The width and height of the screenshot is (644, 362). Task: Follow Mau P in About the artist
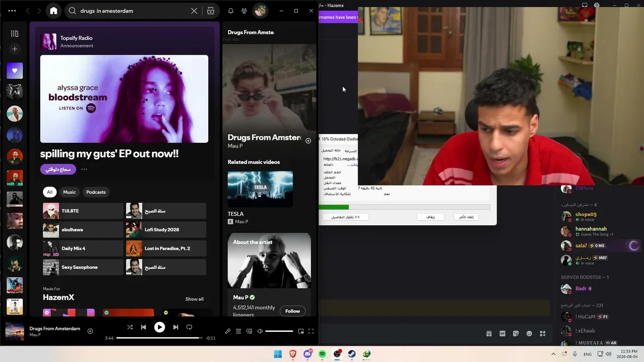292,311
